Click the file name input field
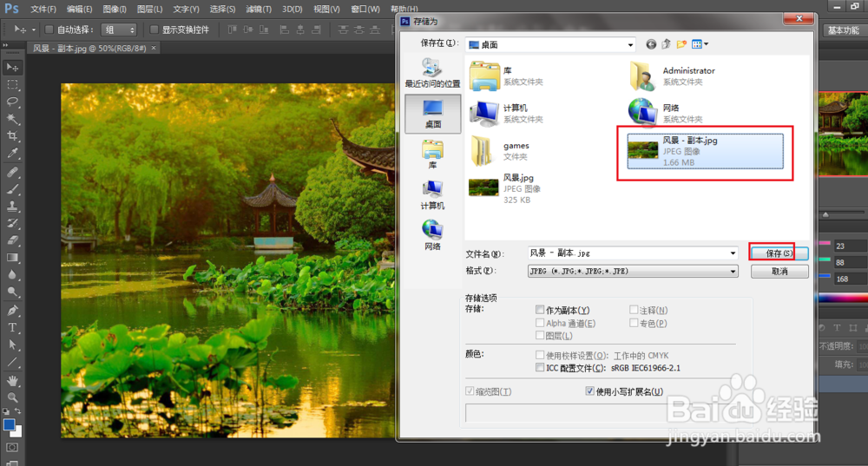 628,253
